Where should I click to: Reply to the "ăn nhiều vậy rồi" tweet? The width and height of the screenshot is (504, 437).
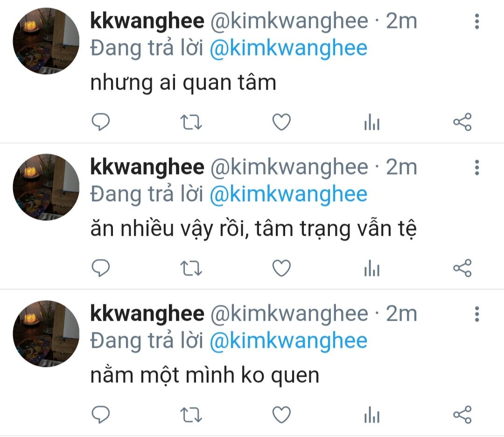coord(101,268)
